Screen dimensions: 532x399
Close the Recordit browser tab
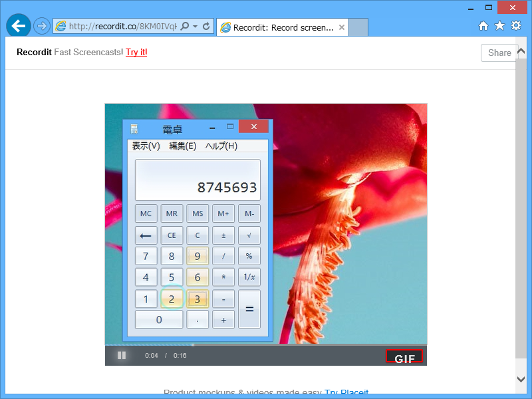[342, 27]
